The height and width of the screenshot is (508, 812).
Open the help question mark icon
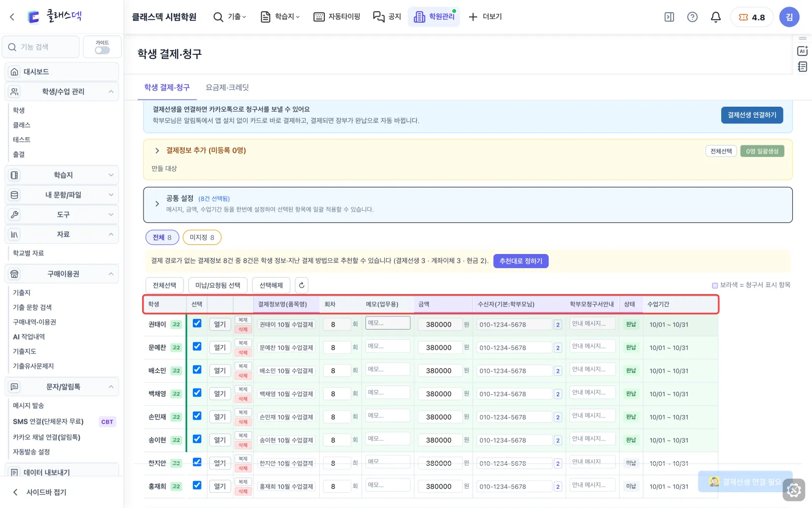(692, 17)
